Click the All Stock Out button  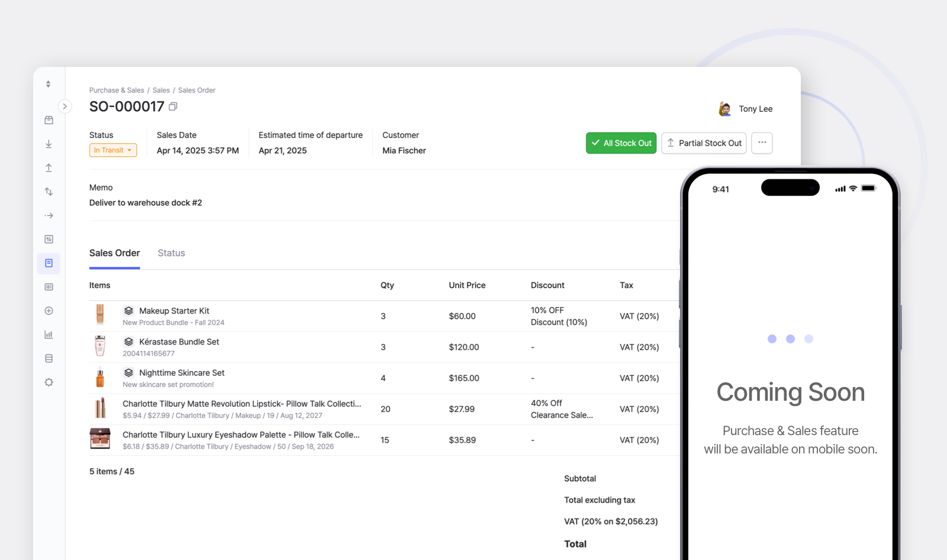(x=621, y=143)
